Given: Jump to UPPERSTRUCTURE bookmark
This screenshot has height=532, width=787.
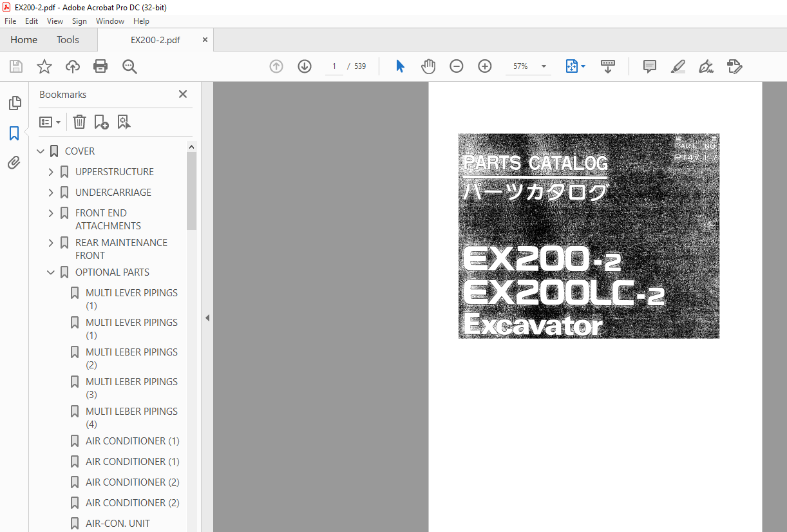Looking at the screenshot, I should click(x=115, y=172).
